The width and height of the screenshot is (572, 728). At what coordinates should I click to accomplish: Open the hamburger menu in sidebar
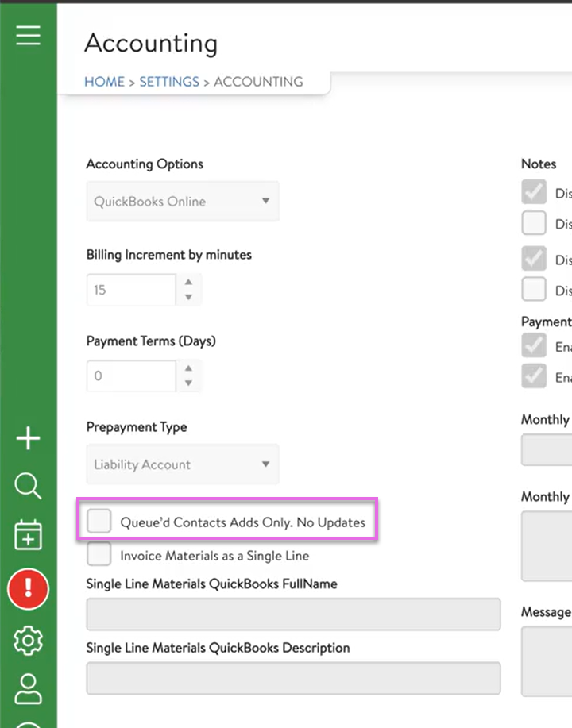coord(28,36)
